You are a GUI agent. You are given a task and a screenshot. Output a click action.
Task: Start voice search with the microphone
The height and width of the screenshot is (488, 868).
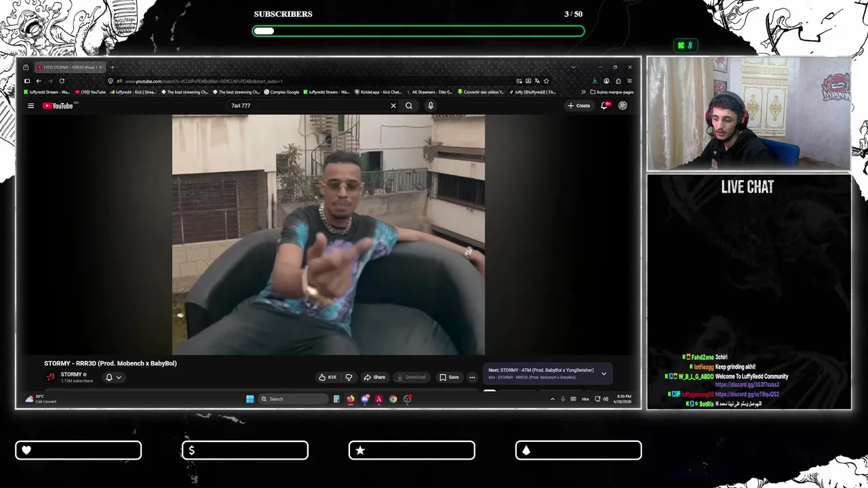[x=431, y=106]
